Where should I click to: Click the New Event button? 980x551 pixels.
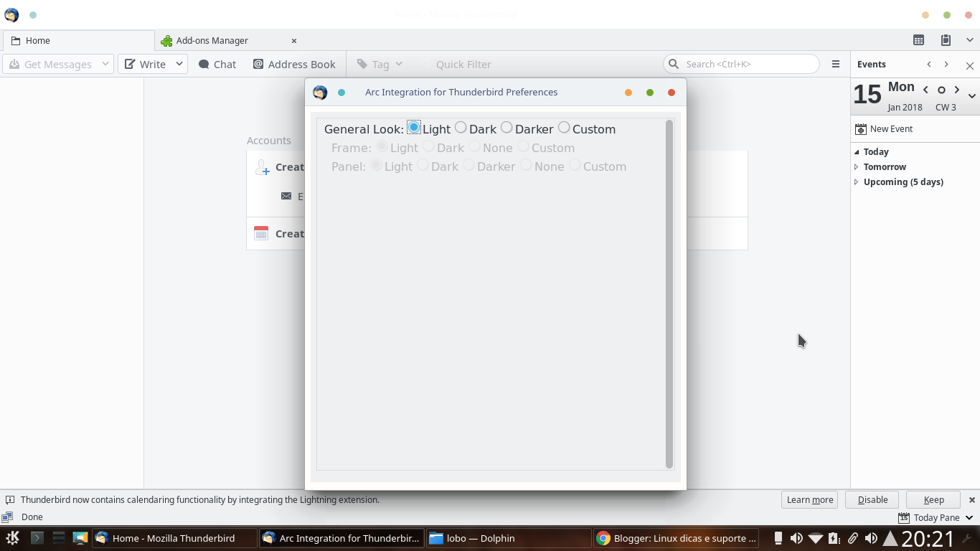click(884, 129)
